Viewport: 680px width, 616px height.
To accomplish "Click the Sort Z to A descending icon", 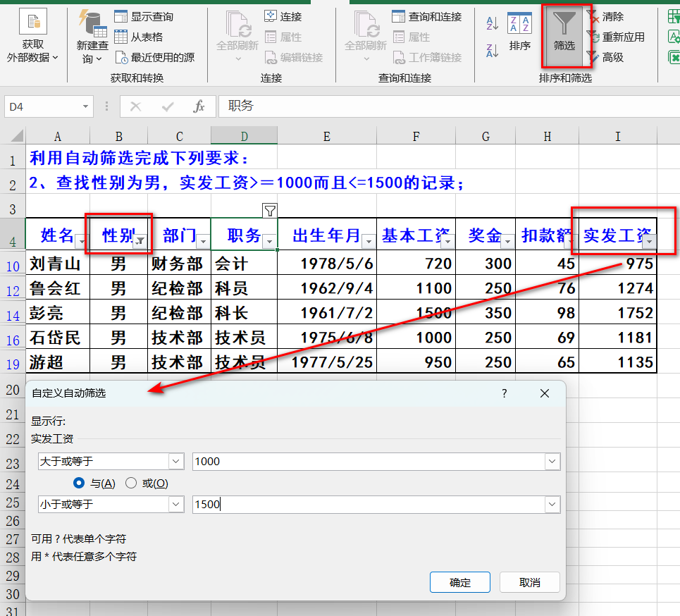I will tap(493, 50).
